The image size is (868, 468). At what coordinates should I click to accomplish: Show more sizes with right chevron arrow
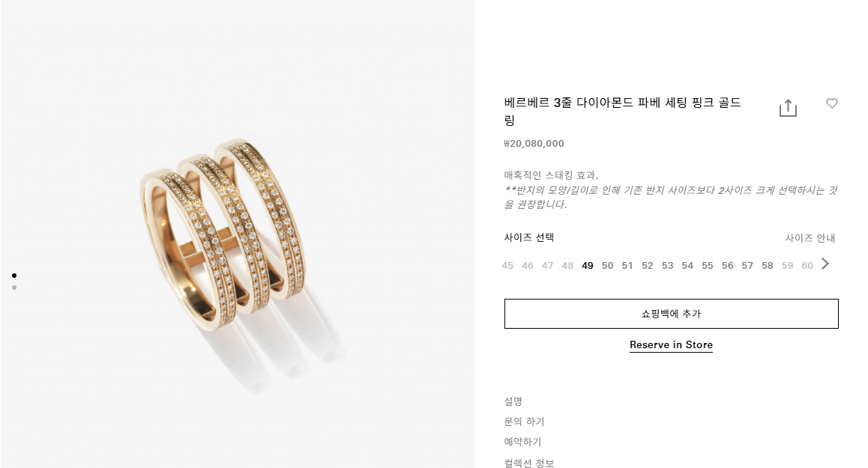coord(825,264)
